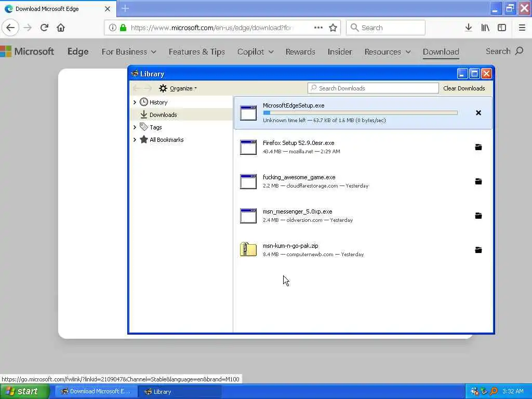Open Features & Tips nav item
532x399 pixels.
[197, 51]
